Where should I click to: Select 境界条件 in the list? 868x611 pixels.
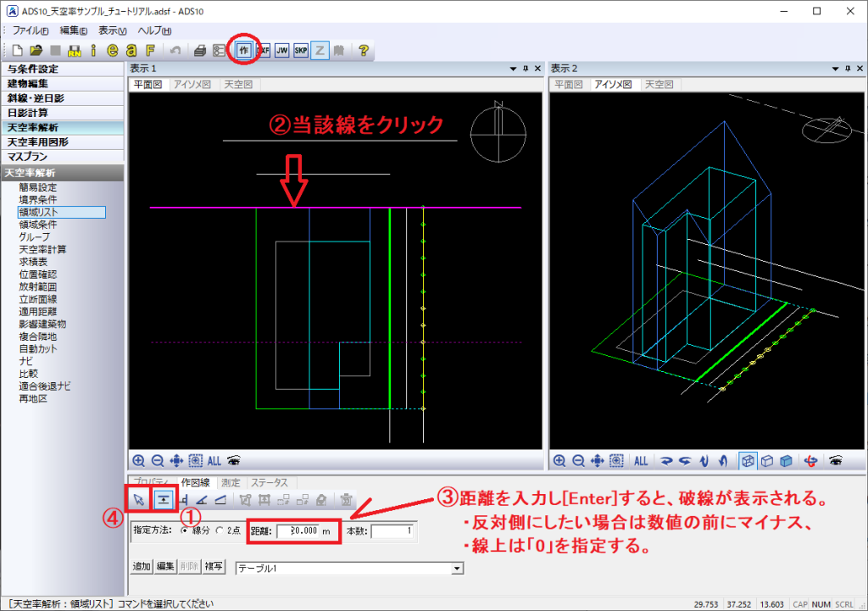37,200
